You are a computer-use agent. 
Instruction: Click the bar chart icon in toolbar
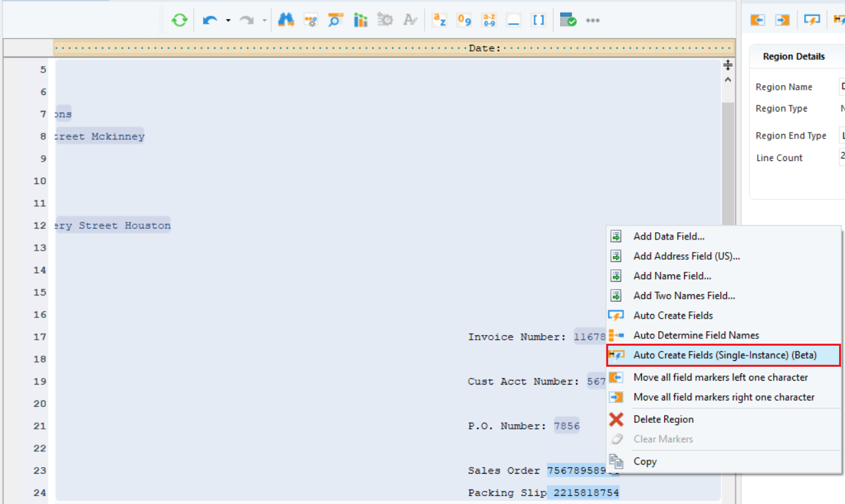tap(360, 20)
